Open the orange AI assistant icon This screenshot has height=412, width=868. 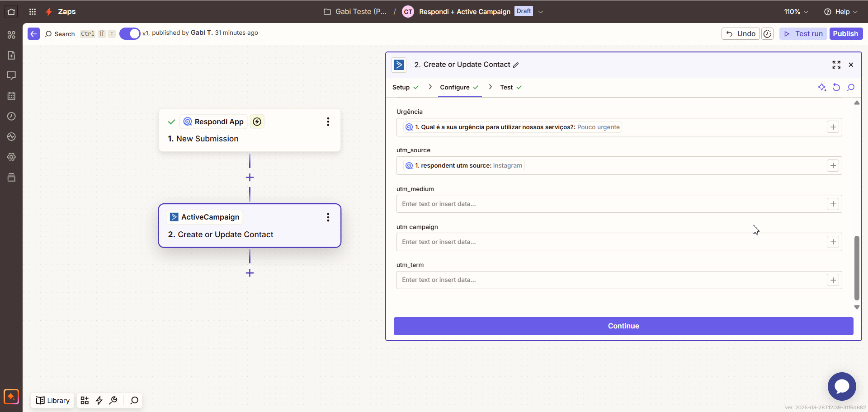(11, 397)
